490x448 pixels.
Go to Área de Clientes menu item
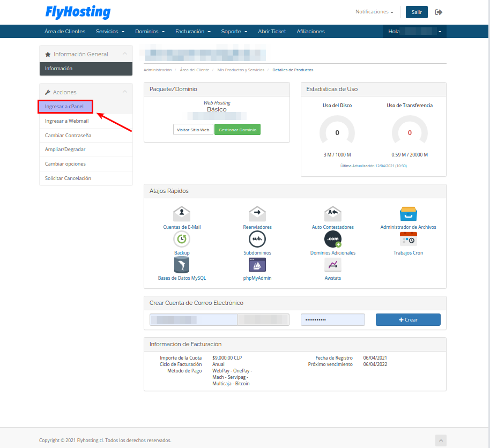pos(65,31)
